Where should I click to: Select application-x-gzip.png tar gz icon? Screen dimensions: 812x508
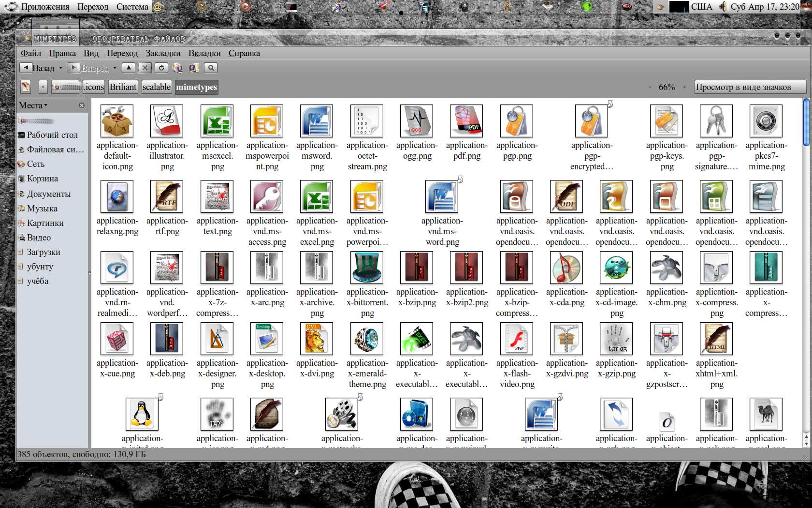point(616,339)
